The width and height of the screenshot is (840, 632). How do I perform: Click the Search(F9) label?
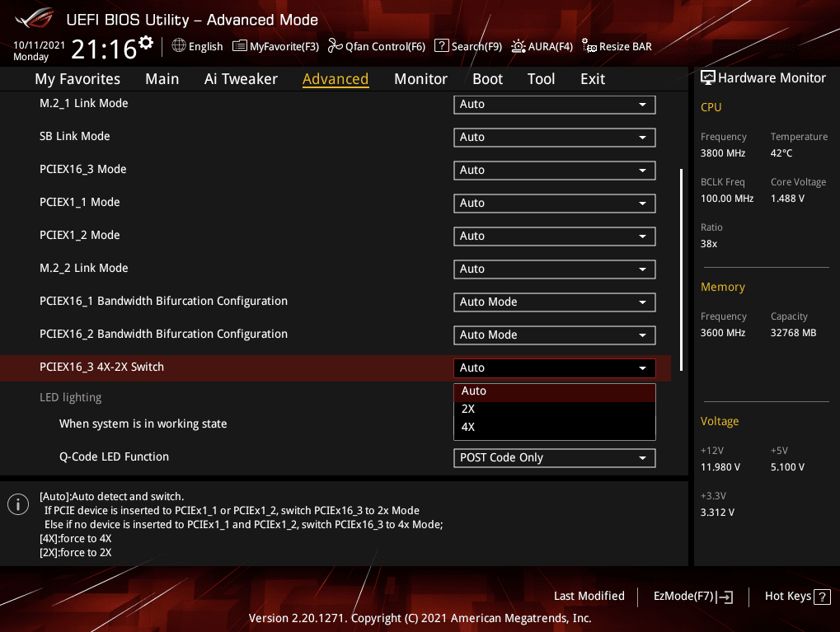click(476, 47)
